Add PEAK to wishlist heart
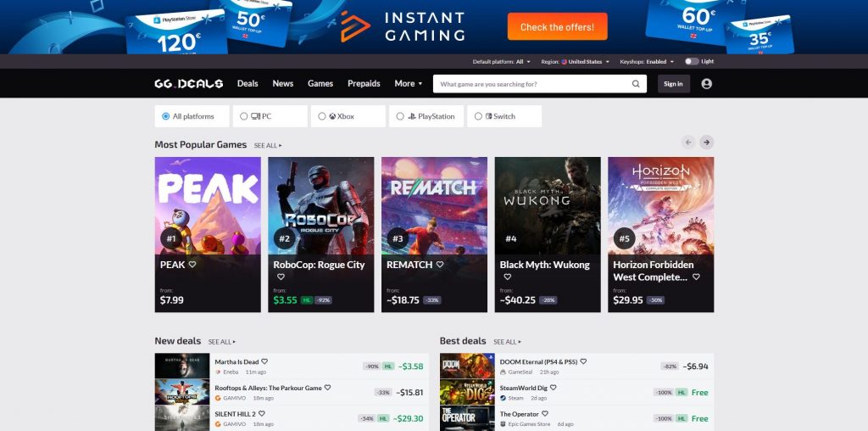This screenshot has width=868, height=431. coord(192,264)
